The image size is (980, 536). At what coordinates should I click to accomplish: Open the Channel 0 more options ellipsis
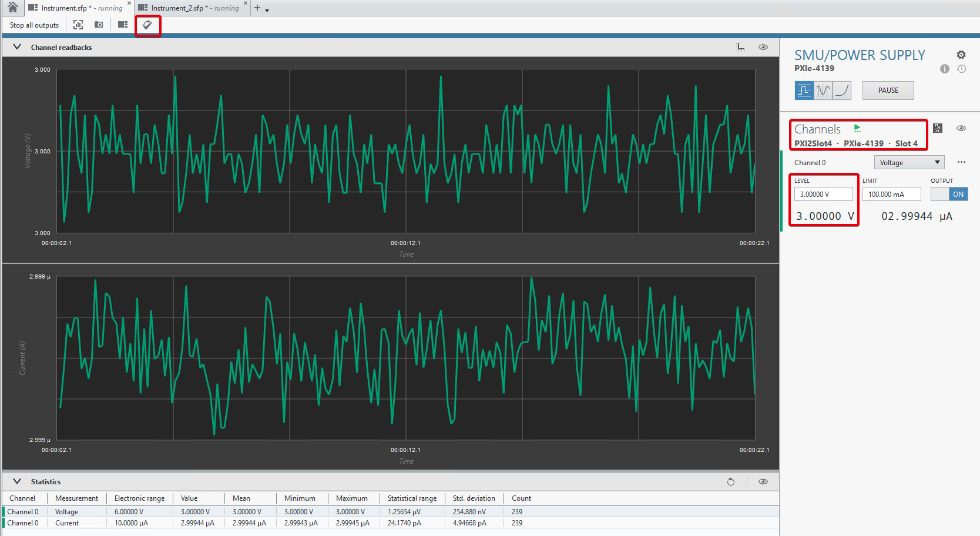pos(961,162)
